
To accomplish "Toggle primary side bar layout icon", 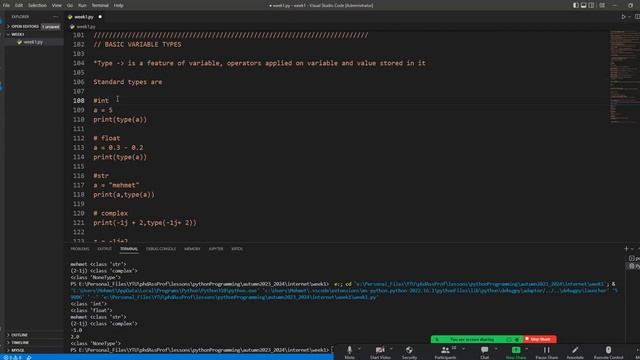I will [x=576, y=5].
